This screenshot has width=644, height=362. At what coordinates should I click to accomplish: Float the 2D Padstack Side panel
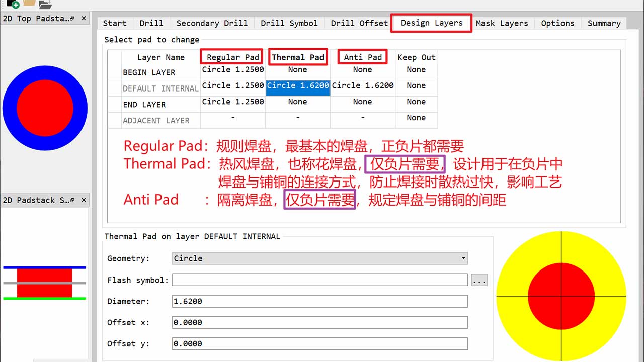[72, 200]
